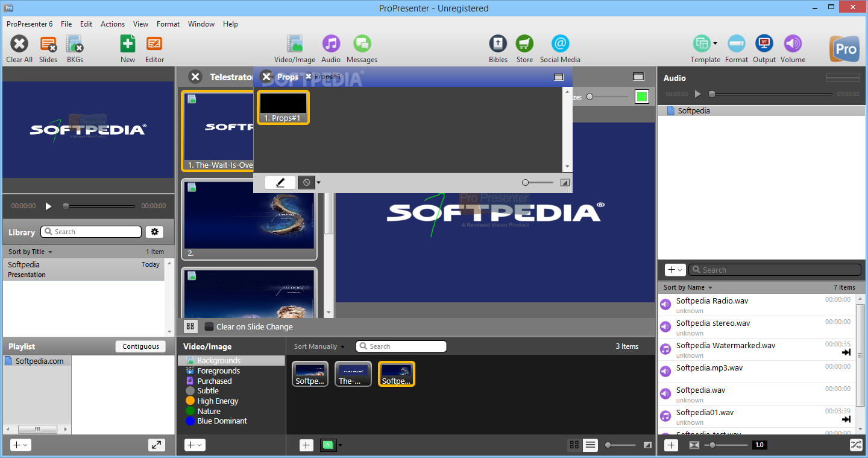Select slide 2 thumbnail
The image size is (868, 458).
tap(249, 219)
